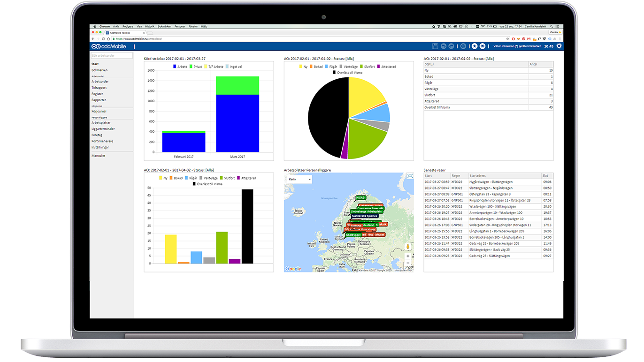
Task: Toggle Överläst till Visma pie legend
Action: [x=348, y=73]
